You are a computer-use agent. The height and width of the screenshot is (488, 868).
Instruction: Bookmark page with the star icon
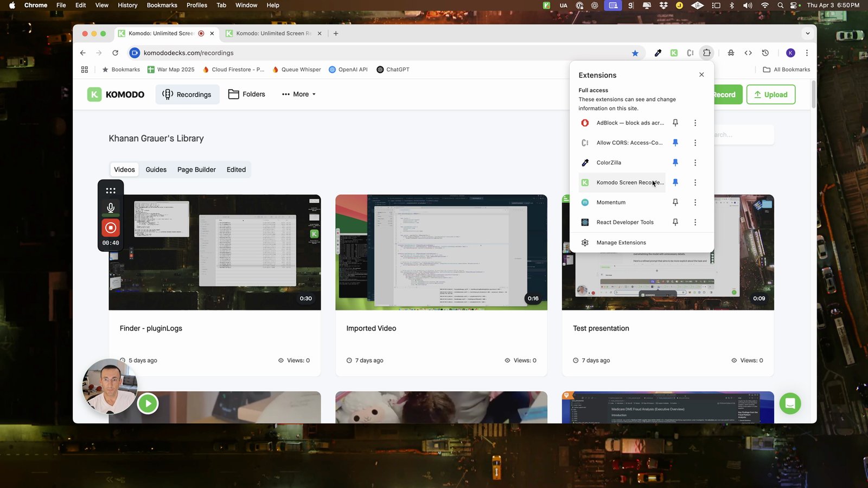click(635, 53)
